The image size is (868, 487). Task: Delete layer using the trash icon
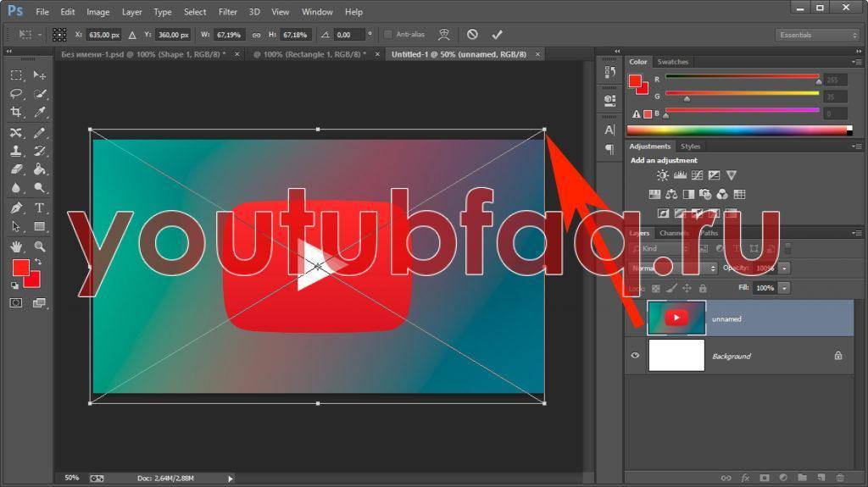click(839, 478)
